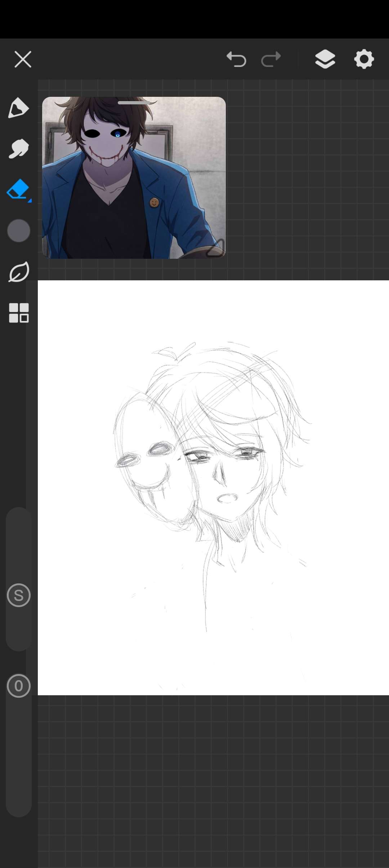
Task: Tap the masked character reference image
Action: 134,180
